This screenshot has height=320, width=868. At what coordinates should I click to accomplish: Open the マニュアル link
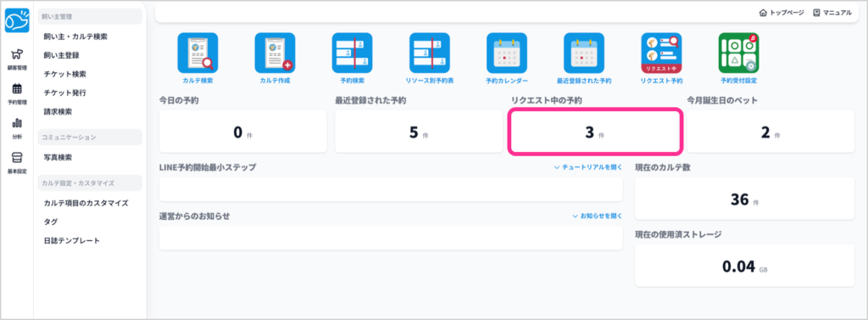[832, 12]
